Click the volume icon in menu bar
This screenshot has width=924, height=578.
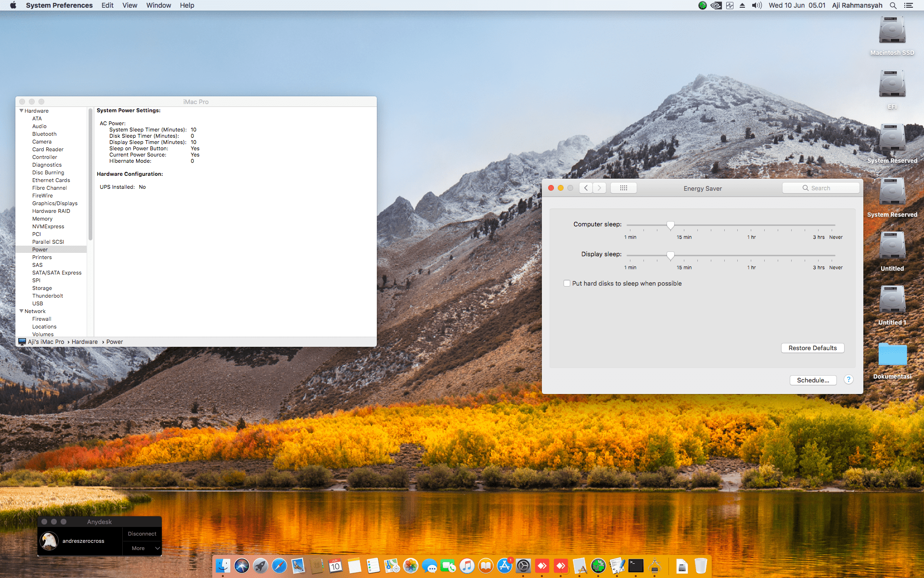coord(757,5)
